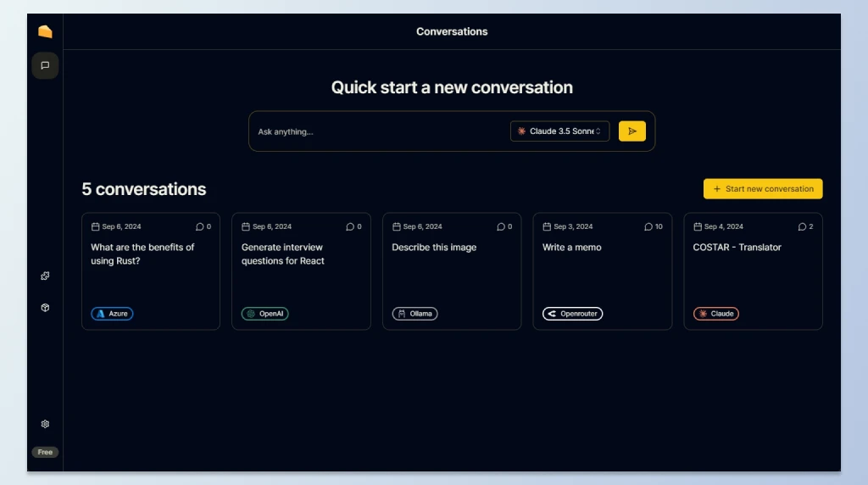
Task: Click the orange app logo in sidebar
Action: point(45,31)
